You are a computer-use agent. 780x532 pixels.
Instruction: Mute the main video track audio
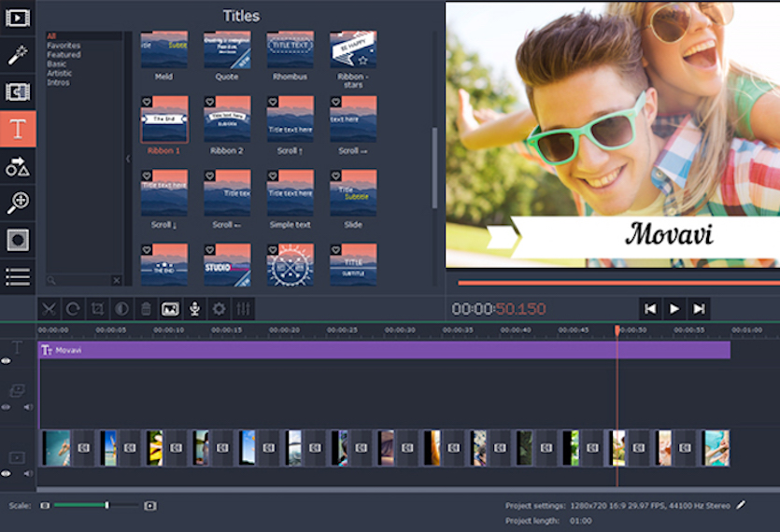(x=28, y=473)
